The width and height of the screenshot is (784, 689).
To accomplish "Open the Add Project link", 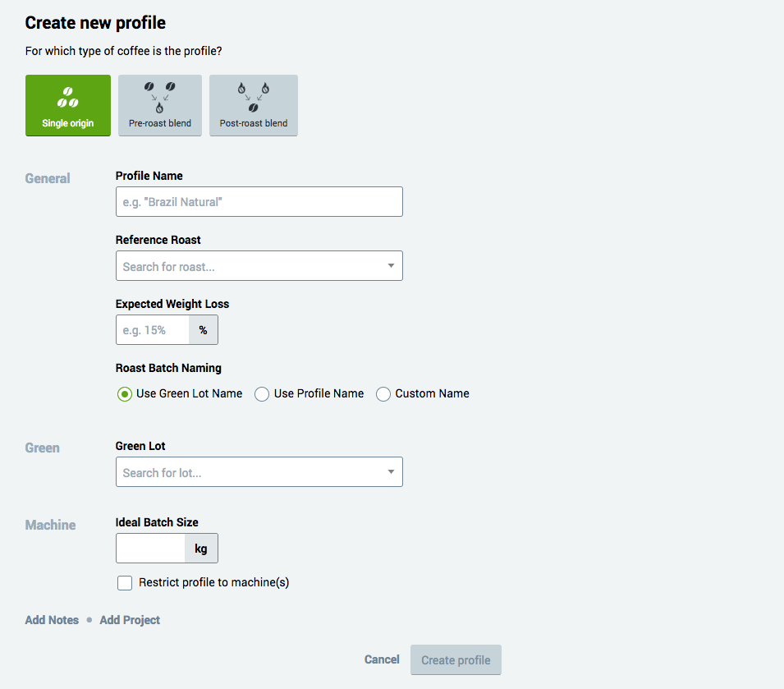I will [130, 620].
